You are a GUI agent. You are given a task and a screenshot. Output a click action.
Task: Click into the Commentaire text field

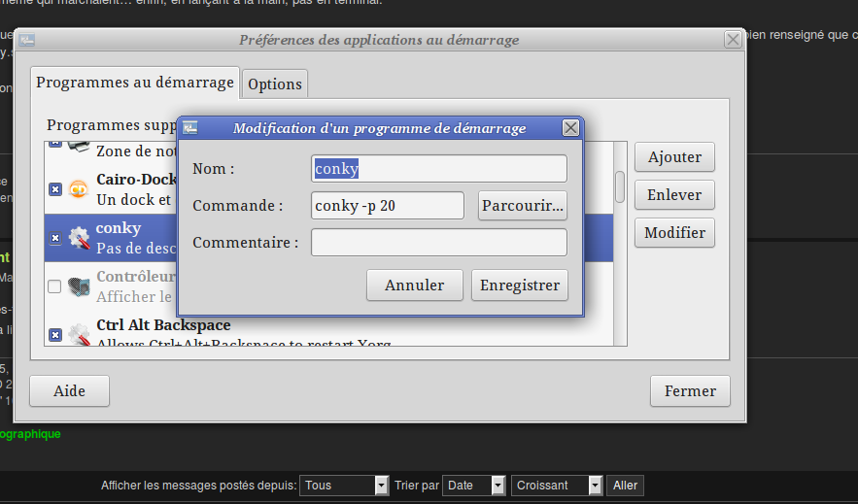click(x=439, y=242)
